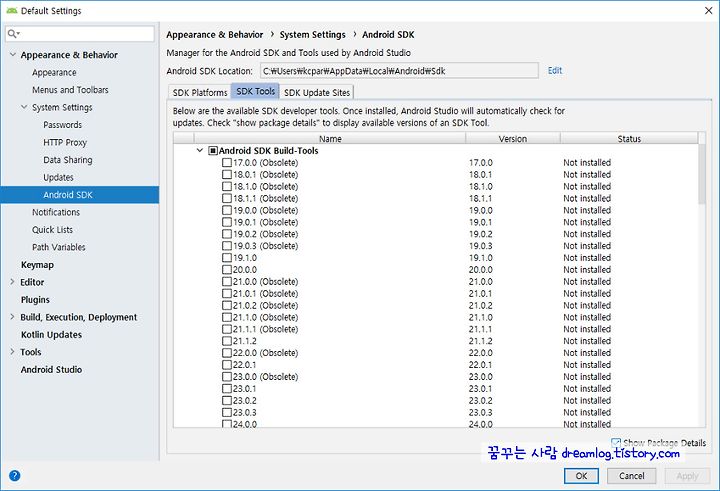The image size is (720, 491).
Task: Click the help question mark icon
Action: 14,475
